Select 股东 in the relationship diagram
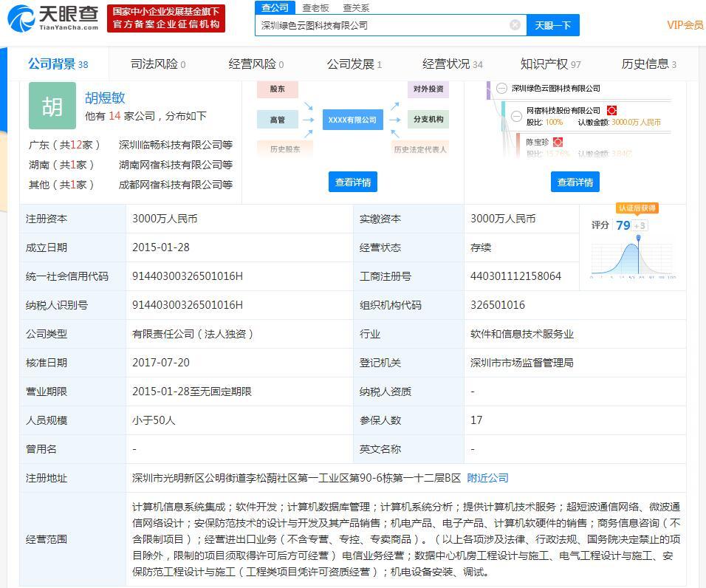Image resolution: width=706 pixels, height=588 pixels. tap(277, 89)
